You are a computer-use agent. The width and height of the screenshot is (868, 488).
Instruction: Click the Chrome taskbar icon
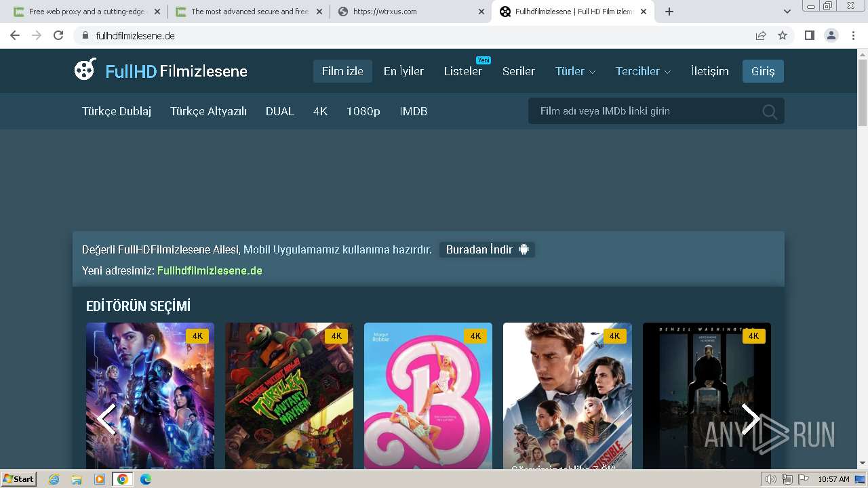[x=122, y=479]
